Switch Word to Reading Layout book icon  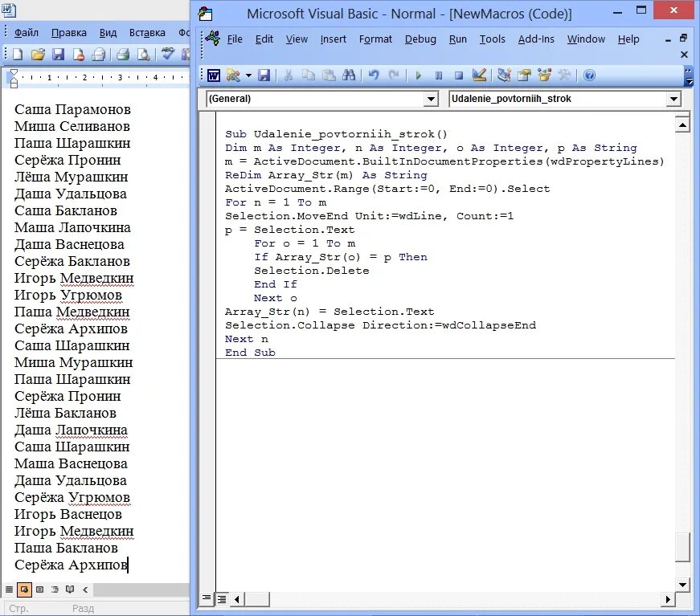pyautogui.click(x=70, y=589)
